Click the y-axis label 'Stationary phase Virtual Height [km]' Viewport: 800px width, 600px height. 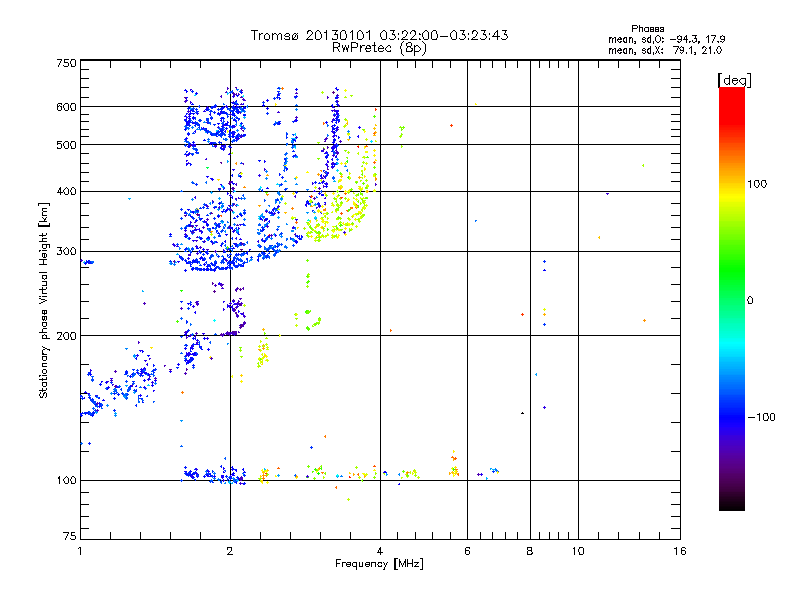tap(43, 300)
